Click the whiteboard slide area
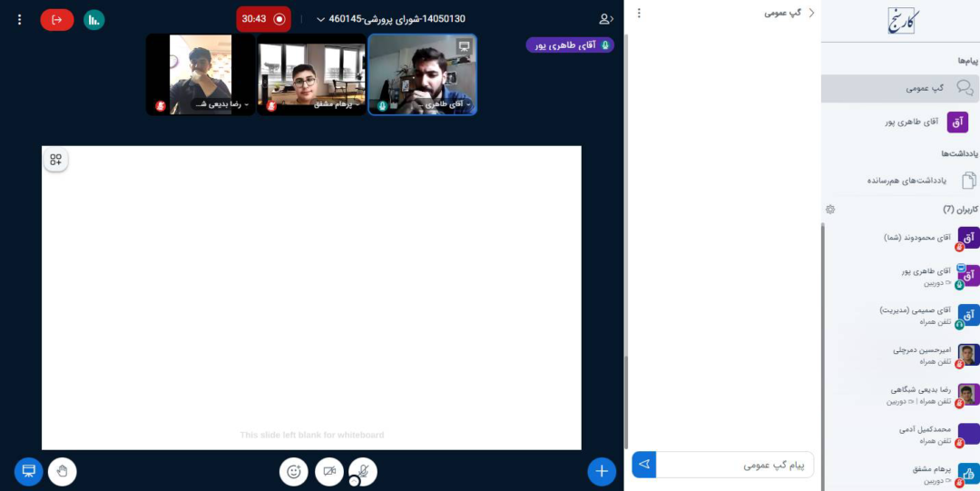 [311, 298]
